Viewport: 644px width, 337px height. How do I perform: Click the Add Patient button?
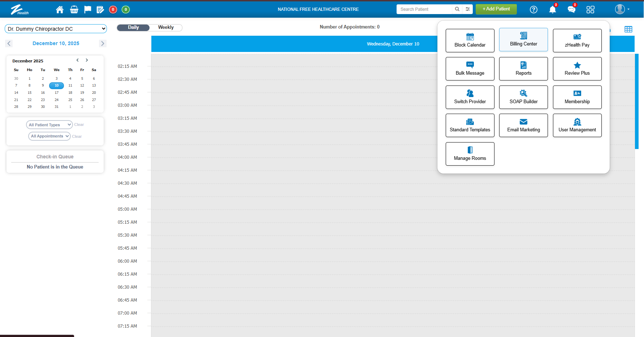(496, 9)
